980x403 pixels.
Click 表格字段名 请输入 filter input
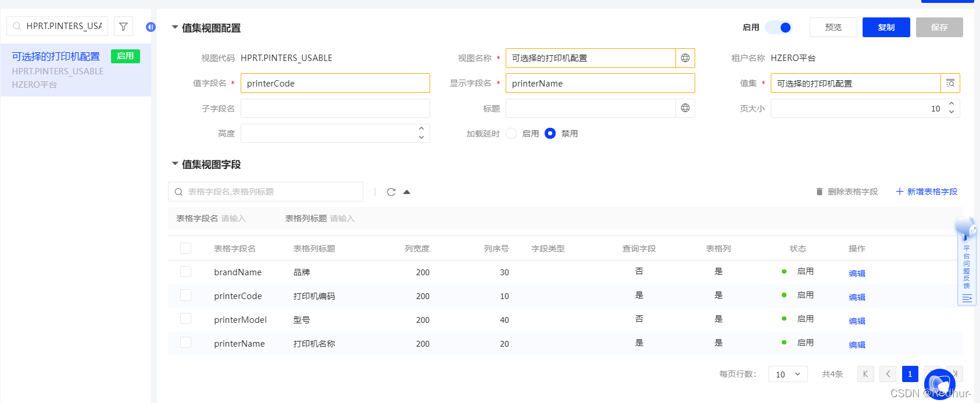(234, 218)
